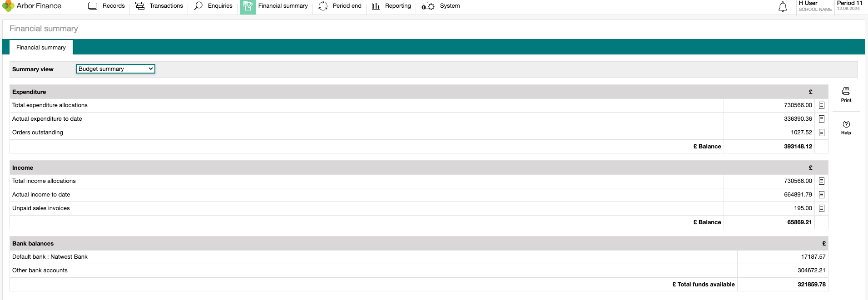This screenshot has height=300, width=868.
Task: Click the Actual expenditure to date label
Action: pyautogui.click(x=47, y=119)
